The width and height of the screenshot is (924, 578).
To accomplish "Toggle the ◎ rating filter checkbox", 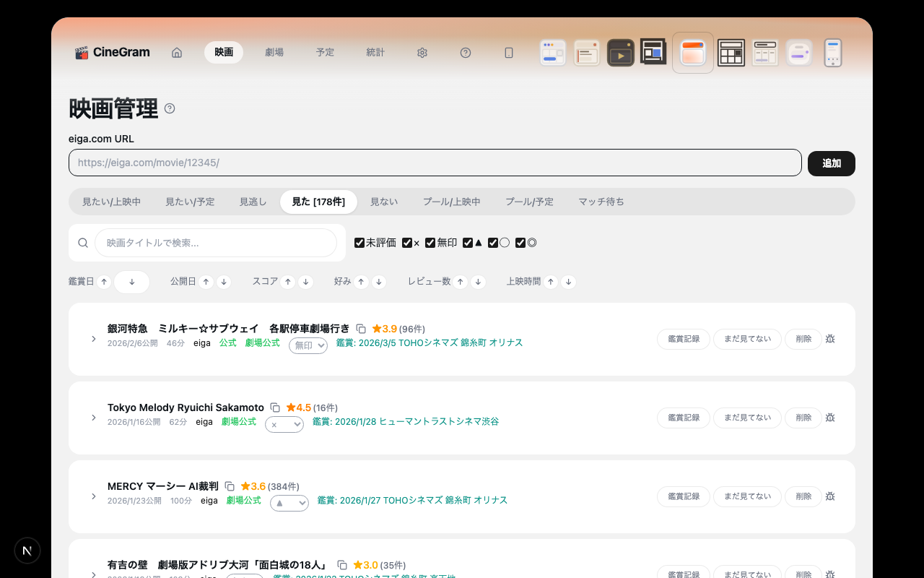I will point(520,243).
